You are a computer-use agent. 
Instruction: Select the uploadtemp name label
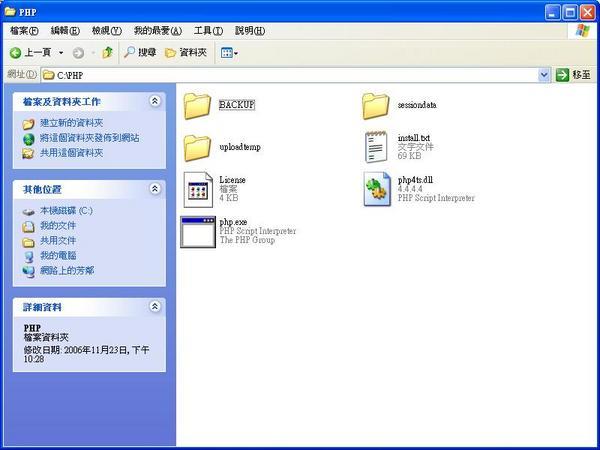tap(240, 147)
